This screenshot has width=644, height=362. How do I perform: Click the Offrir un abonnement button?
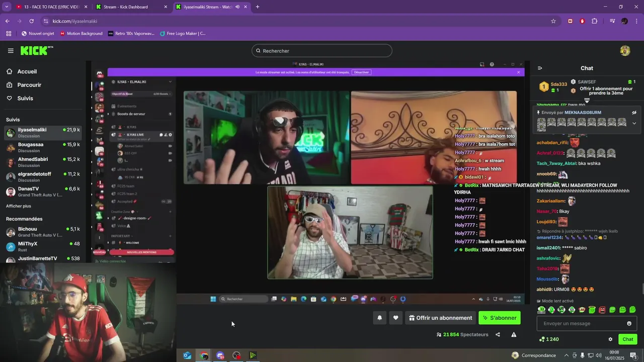440,318
